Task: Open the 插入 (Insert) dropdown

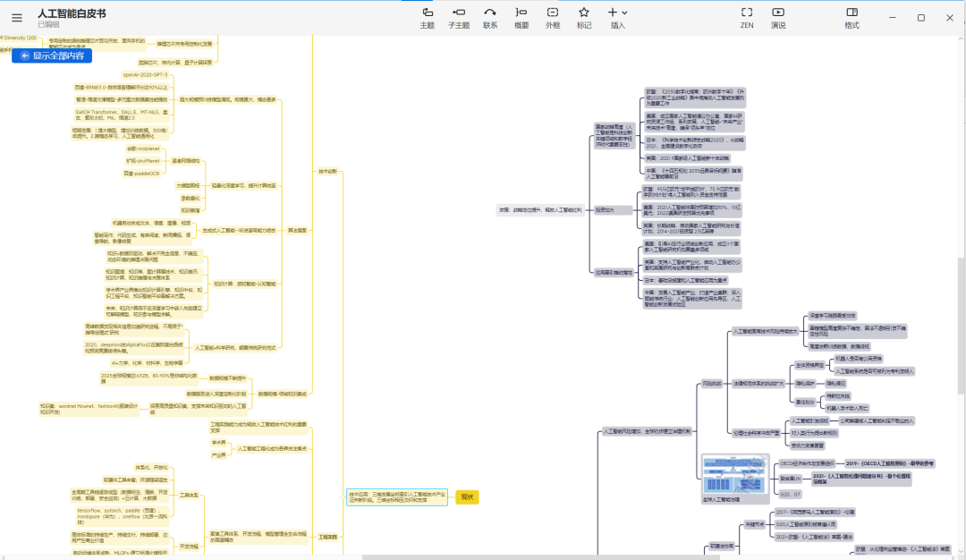Action: pyautogui.click(x=617, y=17)
